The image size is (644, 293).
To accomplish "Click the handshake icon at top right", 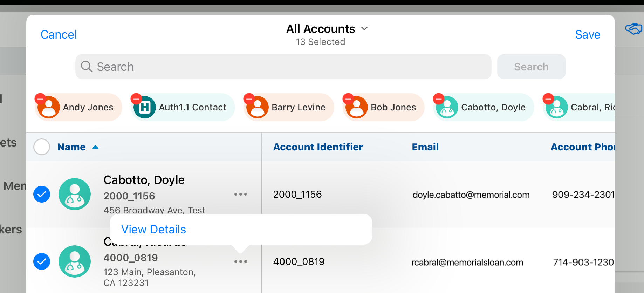I will tap(633, 29).
